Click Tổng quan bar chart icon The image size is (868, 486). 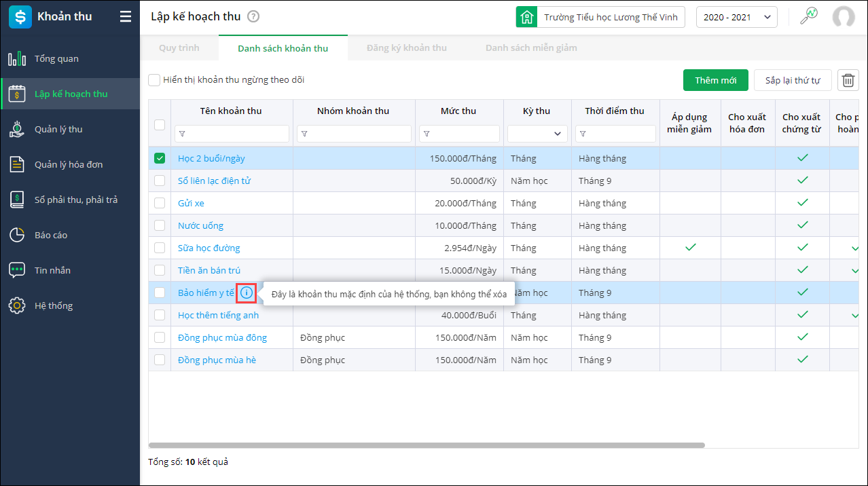pyautogui.click(x=17, y=58)
